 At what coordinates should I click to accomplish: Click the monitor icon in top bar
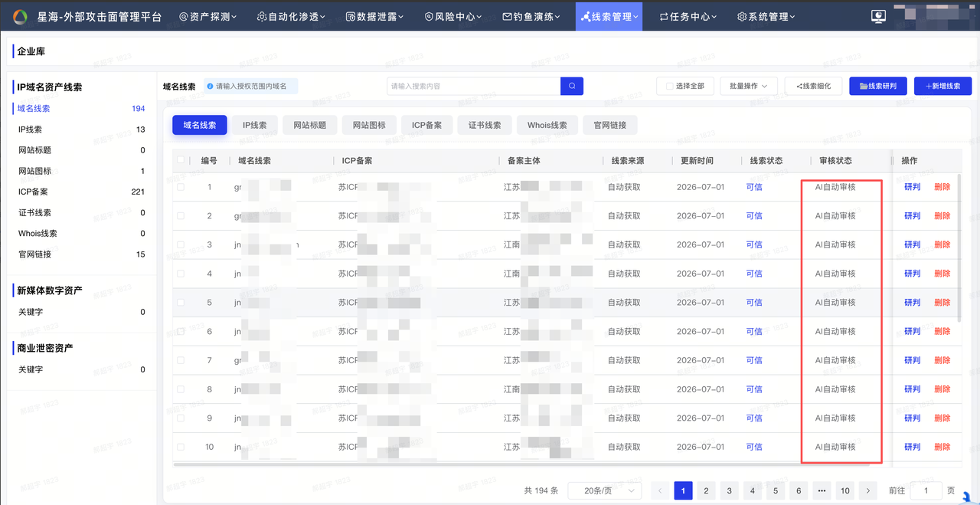click(878, 16)
